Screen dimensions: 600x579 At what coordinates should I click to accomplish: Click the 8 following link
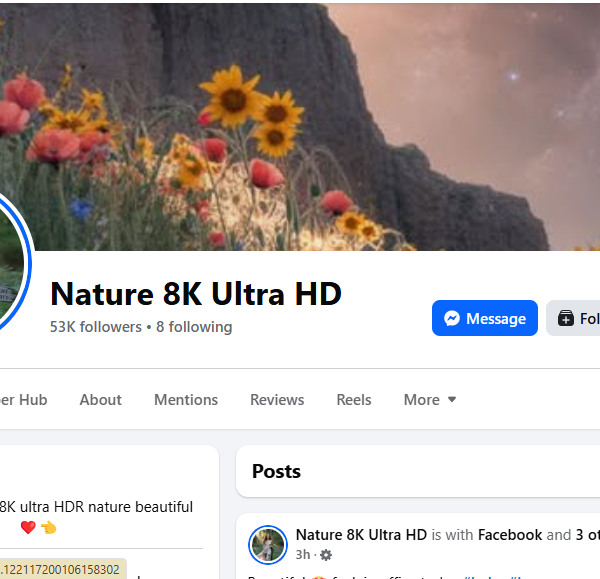(194, 327)
